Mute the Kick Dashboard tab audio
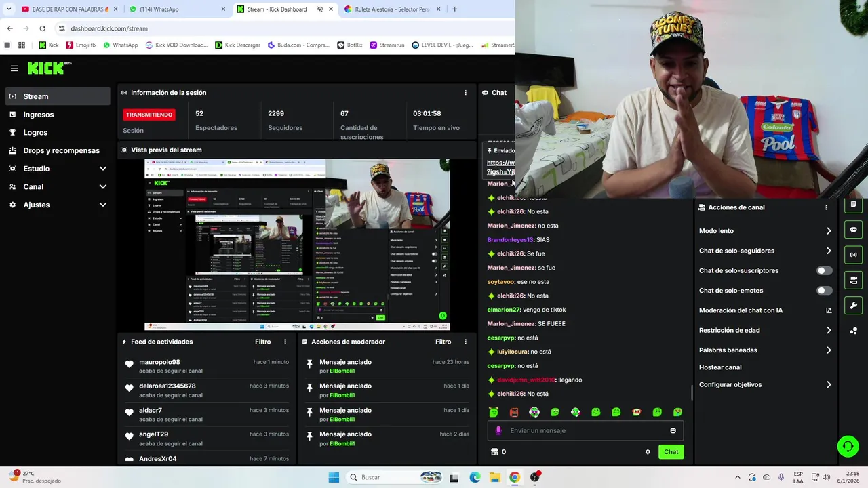Image resolution: width=868 pixels, height=488 pixels. pos(320,9)
